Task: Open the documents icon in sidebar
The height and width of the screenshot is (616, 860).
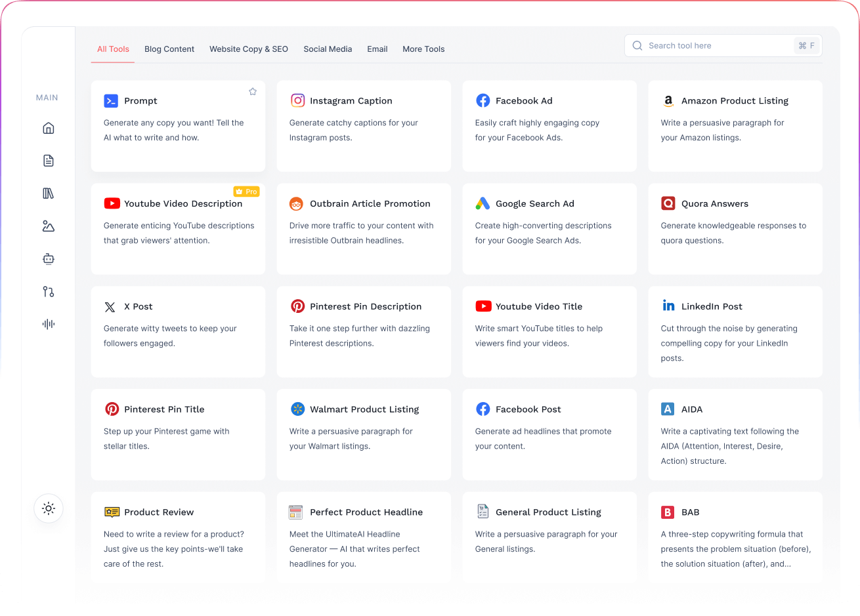Action: 48,161
